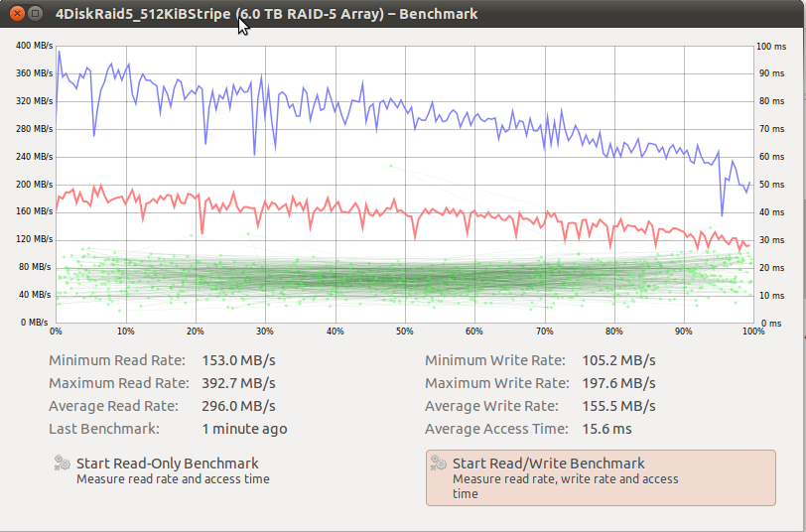The height and width of the screenshot is (532, 806).
Task: Click the 320 MB/s axis label
Action: [x=35, y=101]
